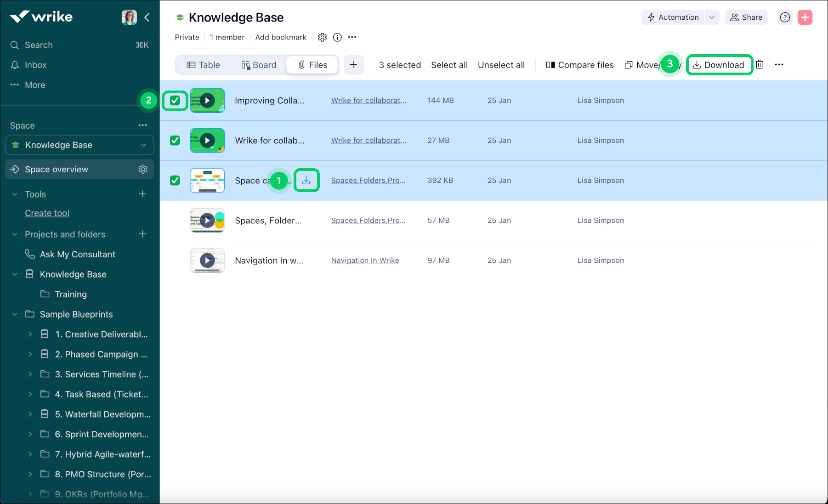This screenshot has width=828, height=504.
Task: Open the help question mark icon
Action: point(785,17)
